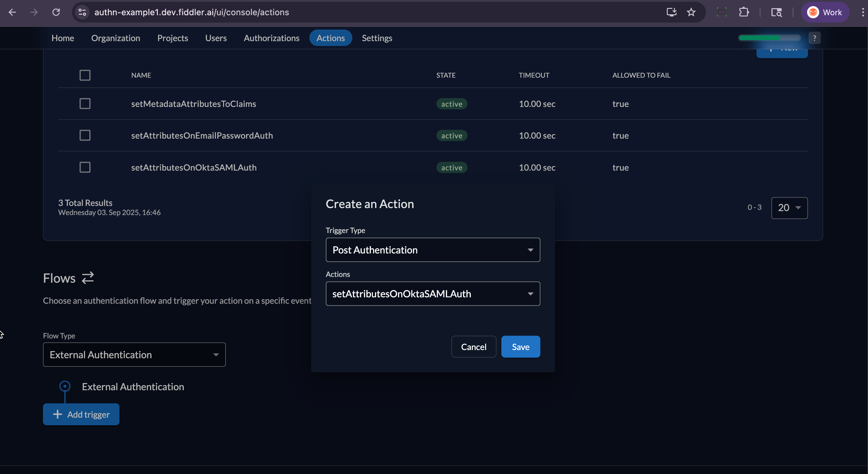Save the new action
868x474 pixels.
click(x=520, y=346)
